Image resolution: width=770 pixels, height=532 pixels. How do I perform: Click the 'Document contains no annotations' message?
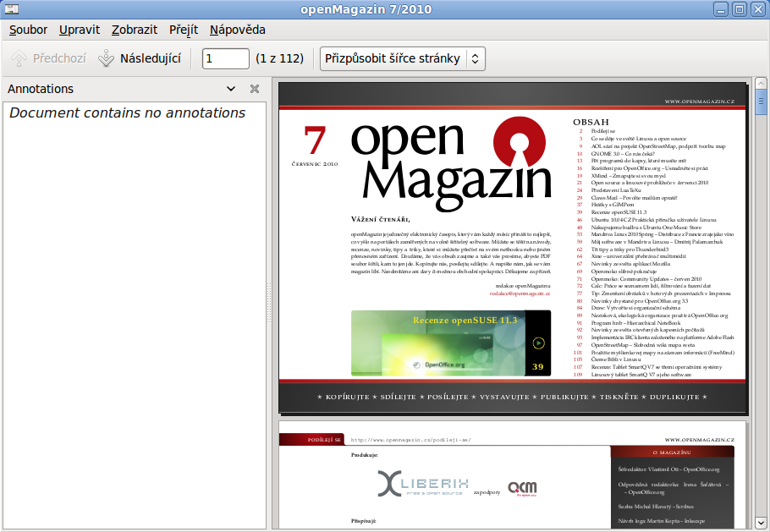click(x=128, y=112)
